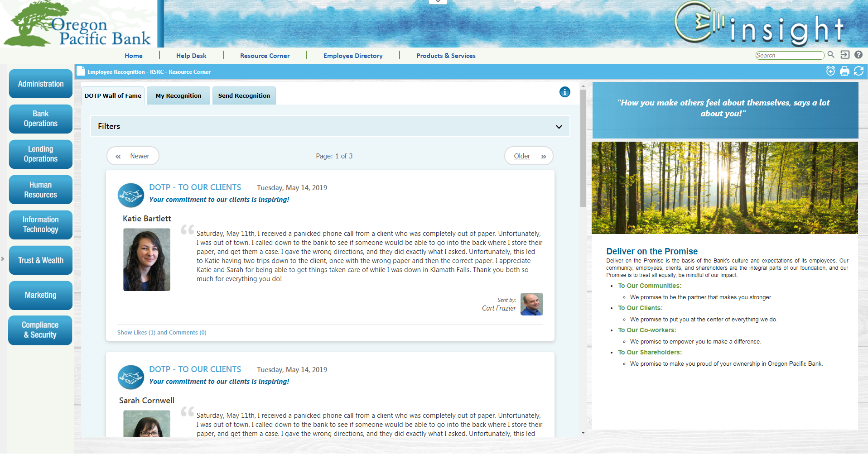The image size is (868, 454).
Task: Click 'To Our Communities:' bullet text
Action: pos(650,286)
